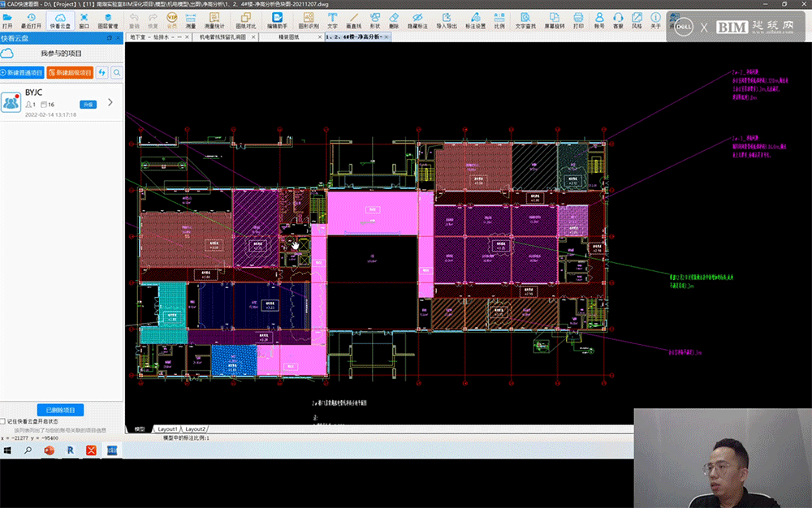Open the 文字查找 text search tool

click(x=525, y=19)
